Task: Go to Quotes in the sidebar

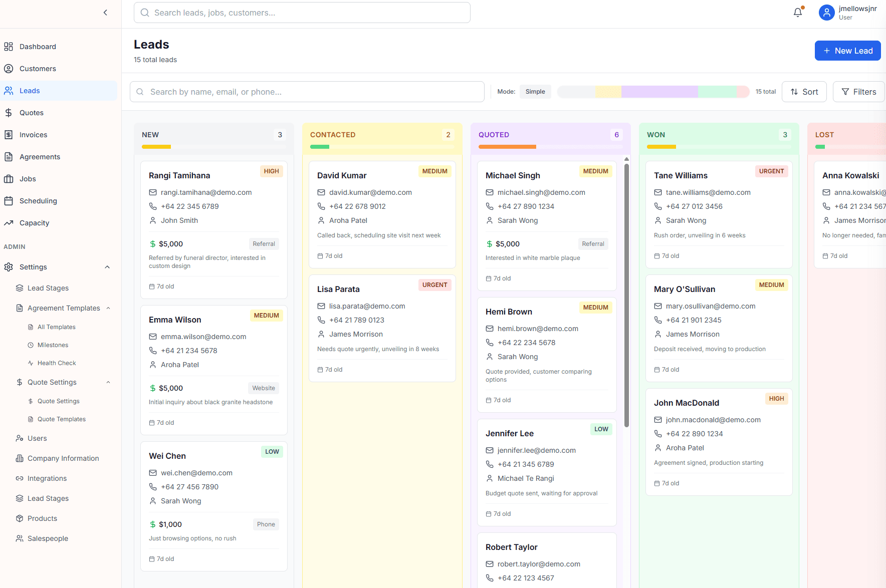Action: (x=32, y=113)
